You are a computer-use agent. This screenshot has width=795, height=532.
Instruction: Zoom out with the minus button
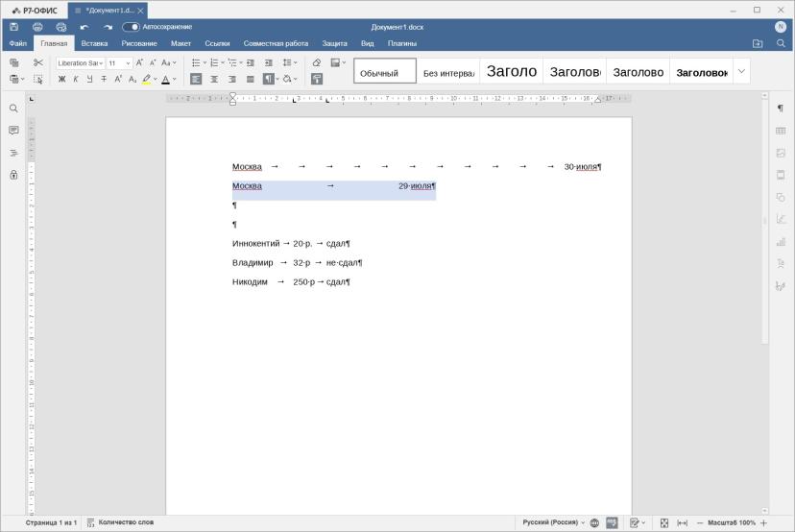point(700,522)
